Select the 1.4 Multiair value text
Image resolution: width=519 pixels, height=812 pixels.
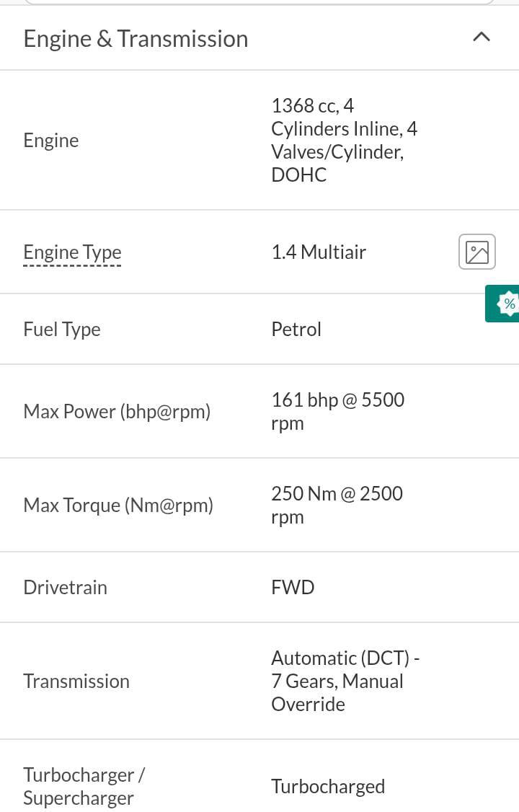pos(319,252)
